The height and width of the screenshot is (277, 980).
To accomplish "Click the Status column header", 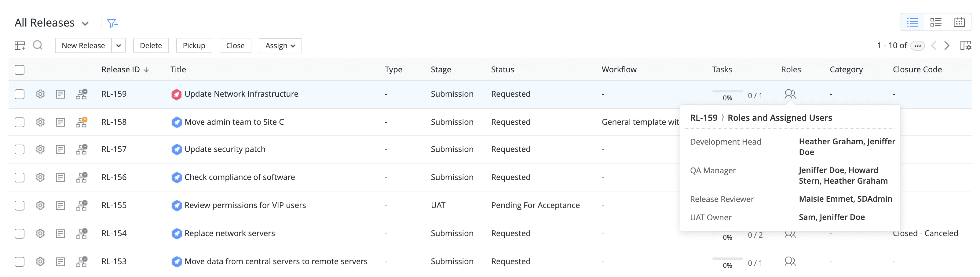I will [502, 70].
